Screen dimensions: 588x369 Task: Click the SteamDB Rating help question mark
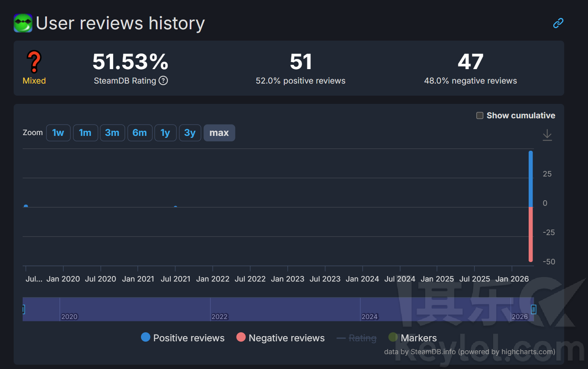[x=163, y=81]
